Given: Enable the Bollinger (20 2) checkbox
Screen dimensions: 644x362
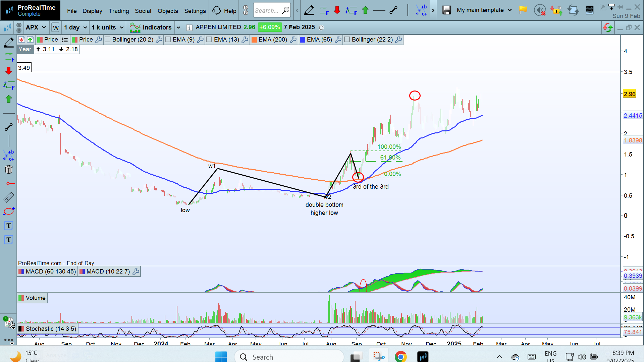Looking at the screenshot, I should (x=108, y=40).
